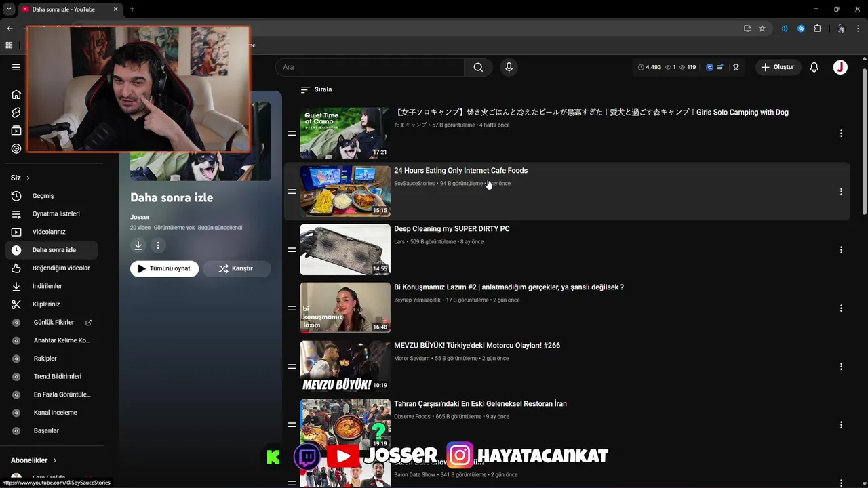The width and height of the screenshot is (868, 488).
Task: Open playlist more options under Josser
Action: tap(158, 245)
